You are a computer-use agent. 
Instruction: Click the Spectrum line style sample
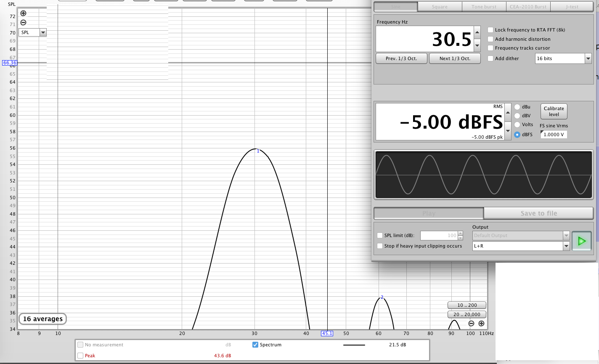click(x=354, y=345)
